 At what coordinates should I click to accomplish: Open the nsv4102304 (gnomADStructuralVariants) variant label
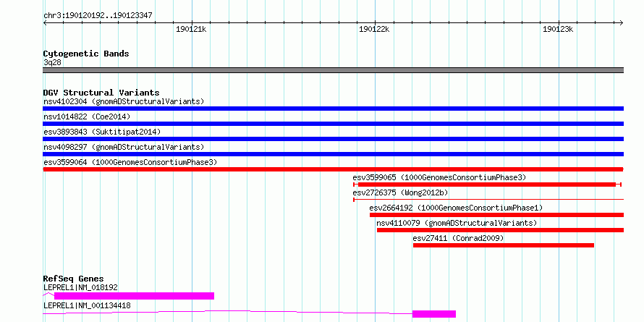(x=124, y=101)
